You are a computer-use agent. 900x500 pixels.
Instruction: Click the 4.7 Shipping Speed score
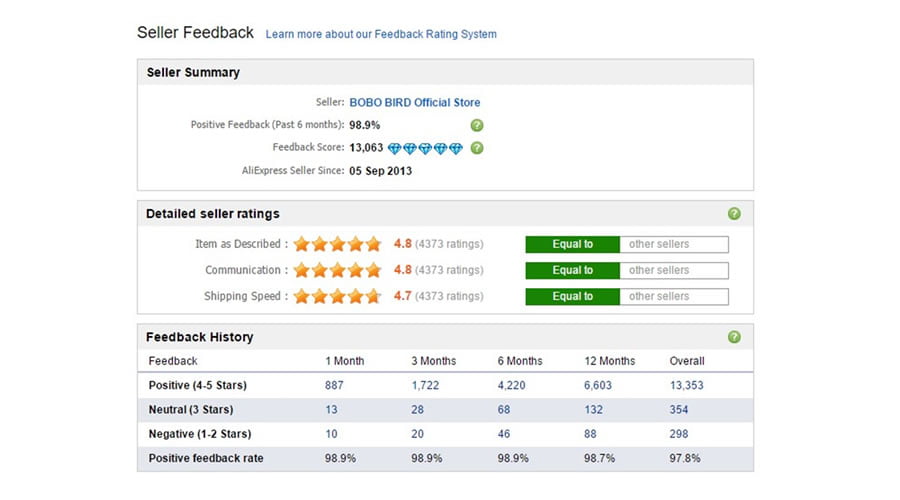402,296
